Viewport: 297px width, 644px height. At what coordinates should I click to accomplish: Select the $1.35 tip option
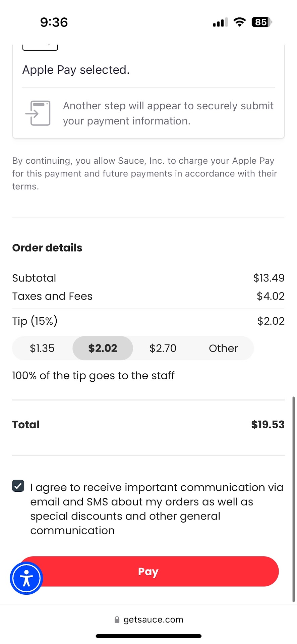42,348
